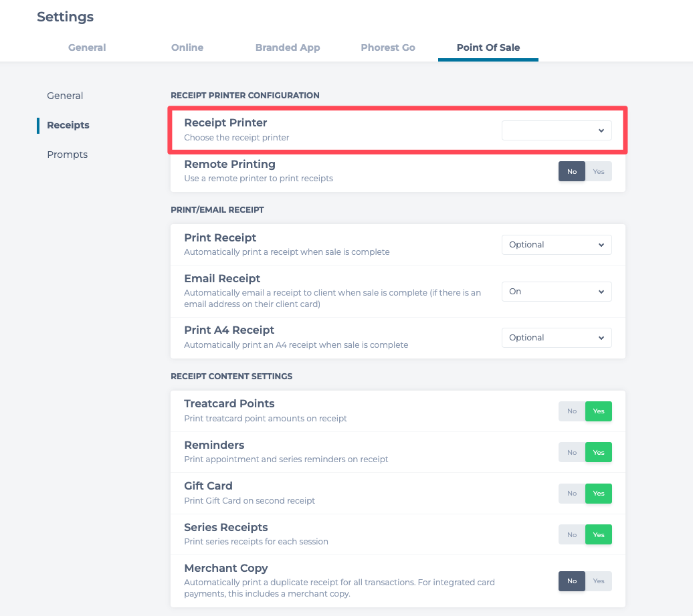
Task: Select the Phorest Go tab
Action: pos(388,47)
